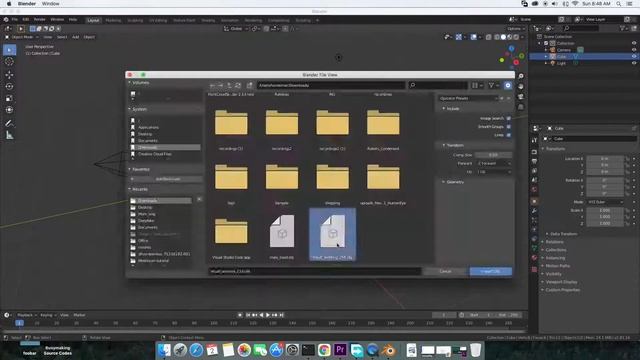Click the pan view hand icon

521,87
